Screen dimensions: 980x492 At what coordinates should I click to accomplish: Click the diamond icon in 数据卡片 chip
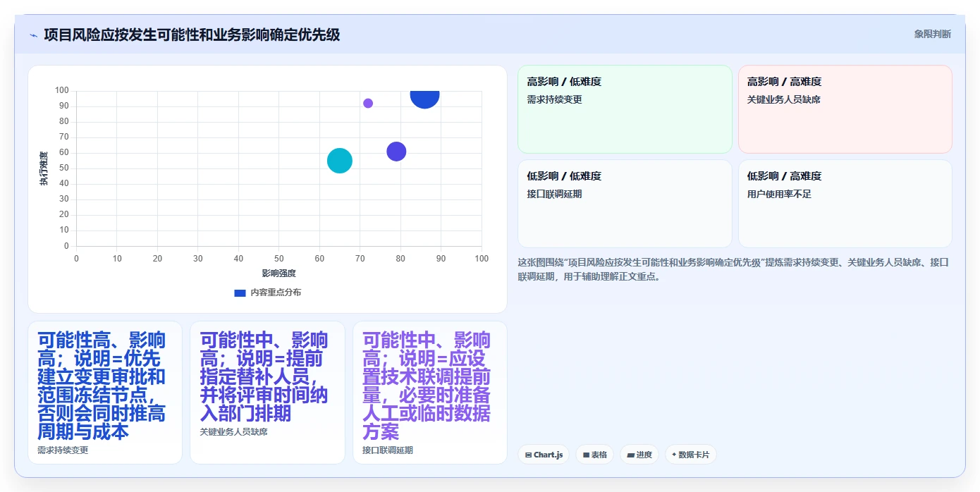click(x=674, y=455)
